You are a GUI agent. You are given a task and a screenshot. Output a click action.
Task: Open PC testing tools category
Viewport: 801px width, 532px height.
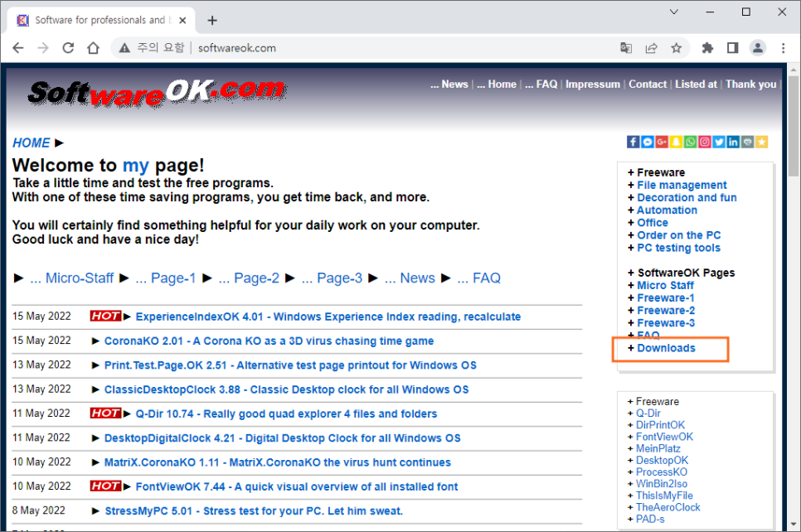(x=678, y=248)
